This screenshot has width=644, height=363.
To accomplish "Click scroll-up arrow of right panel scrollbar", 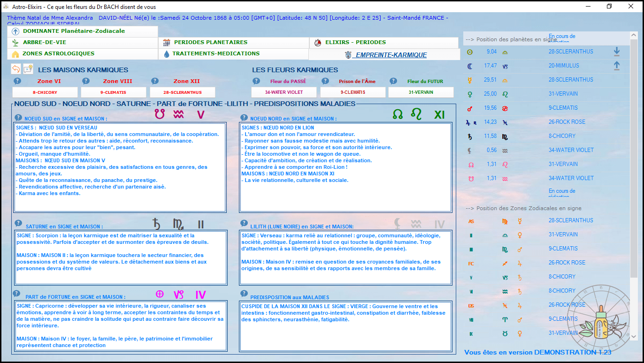I will click(634, 36).
